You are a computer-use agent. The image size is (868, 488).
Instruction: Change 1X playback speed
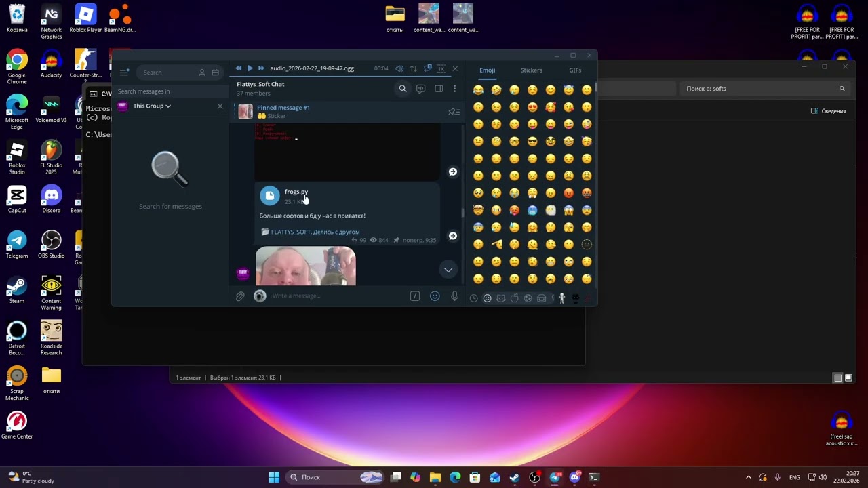(441, 68)
